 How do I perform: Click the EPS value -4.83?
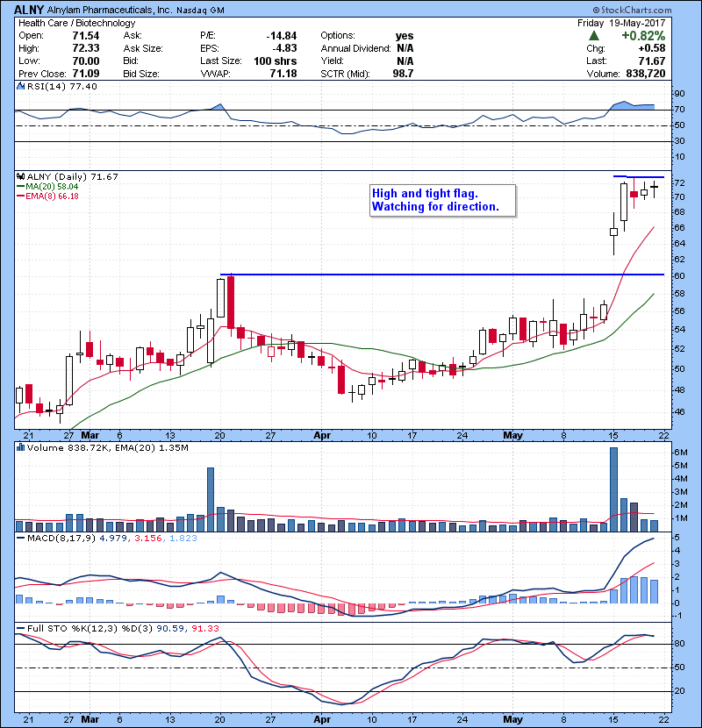(285, 48)
